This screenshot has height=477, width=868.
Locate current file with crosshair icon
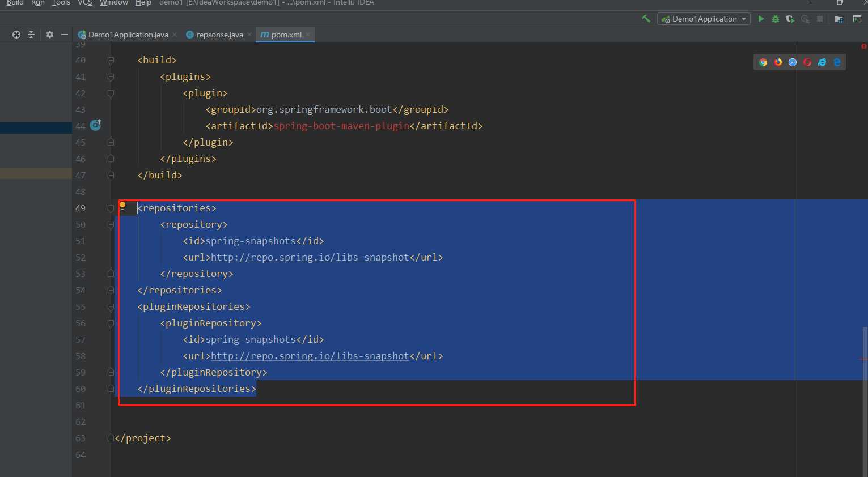(16, 35)
